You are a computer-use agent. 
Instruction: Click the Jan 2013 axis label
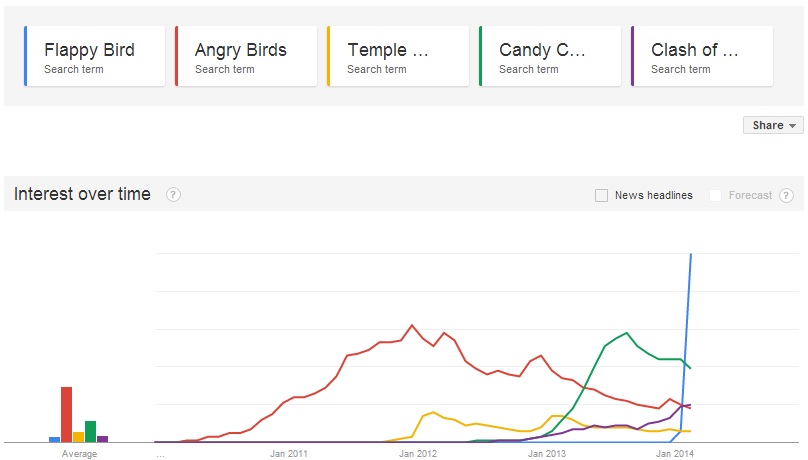547,454
